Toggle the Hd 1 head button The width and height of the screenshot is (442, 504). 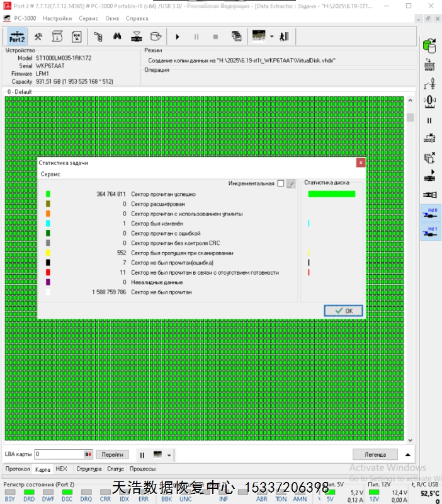[x=431, y=232]
